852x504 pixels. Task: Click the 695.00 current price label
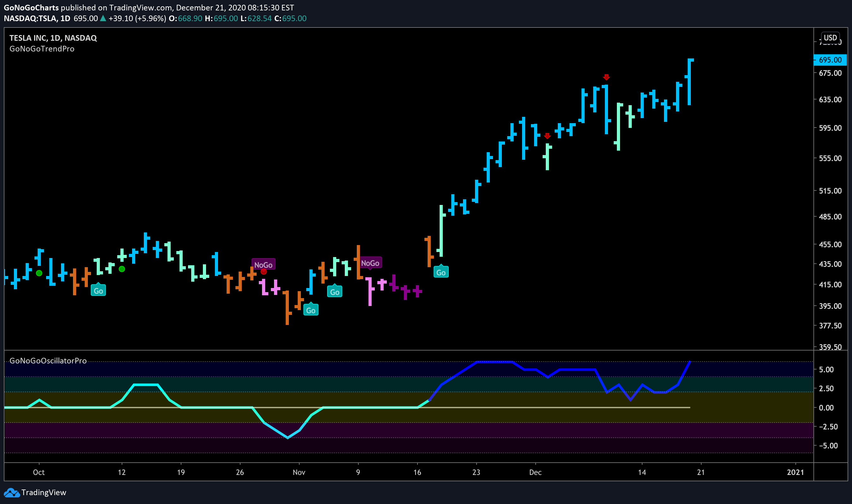click(x=830, y=60)
